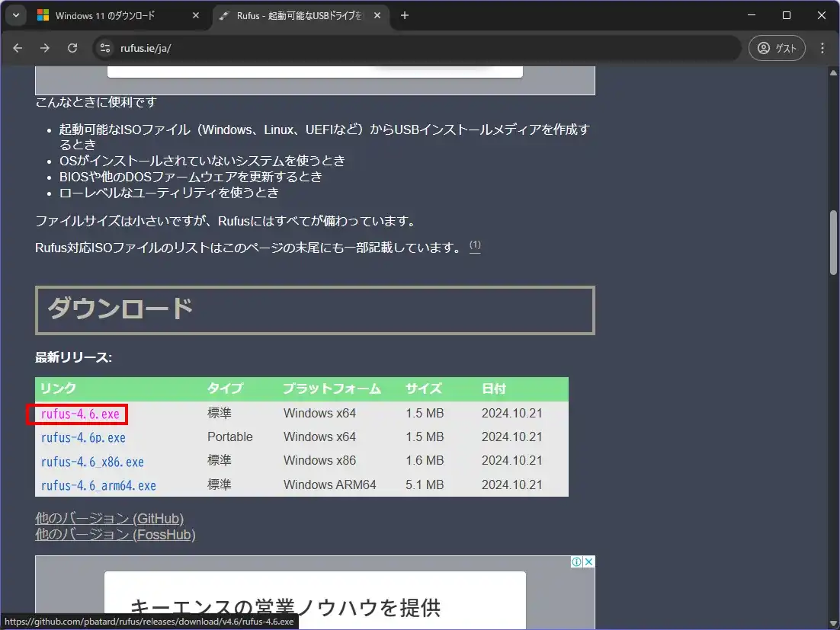This screenshot has height=630, width=840.
Task: Click the ad info icon
Action: click(577, 561)
